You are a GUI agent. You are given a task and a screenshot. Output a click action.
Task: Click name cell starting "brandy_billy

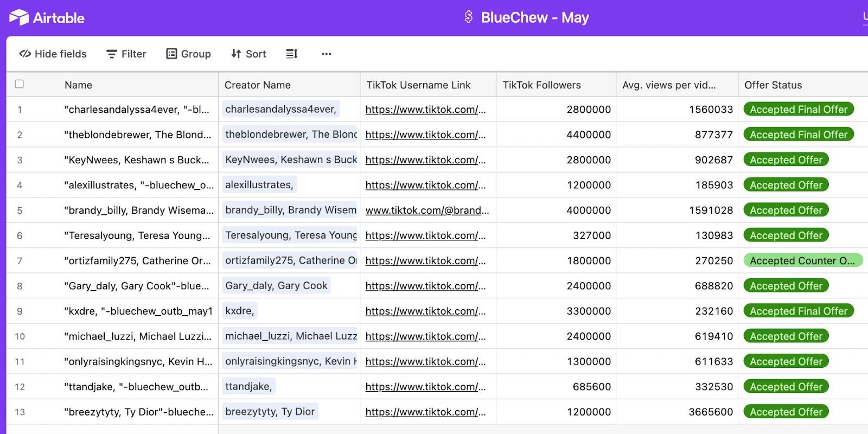click(x=139, y=210)
